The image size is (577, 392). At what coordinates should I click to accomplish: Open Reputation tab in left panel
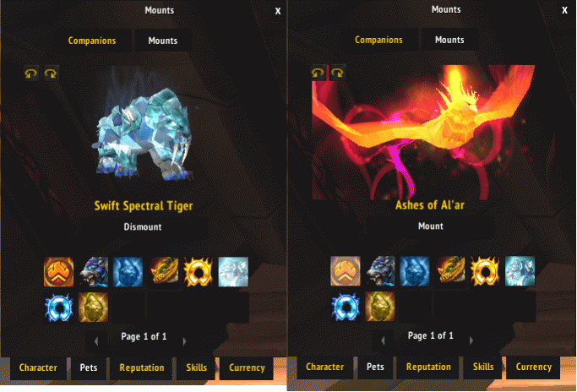tap(142, 367)
